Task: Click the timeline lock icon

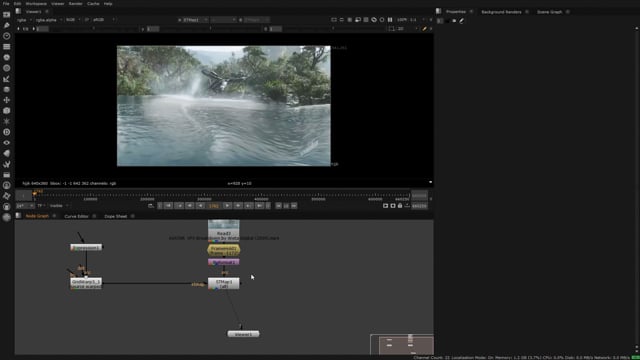Action: point(400,206)
